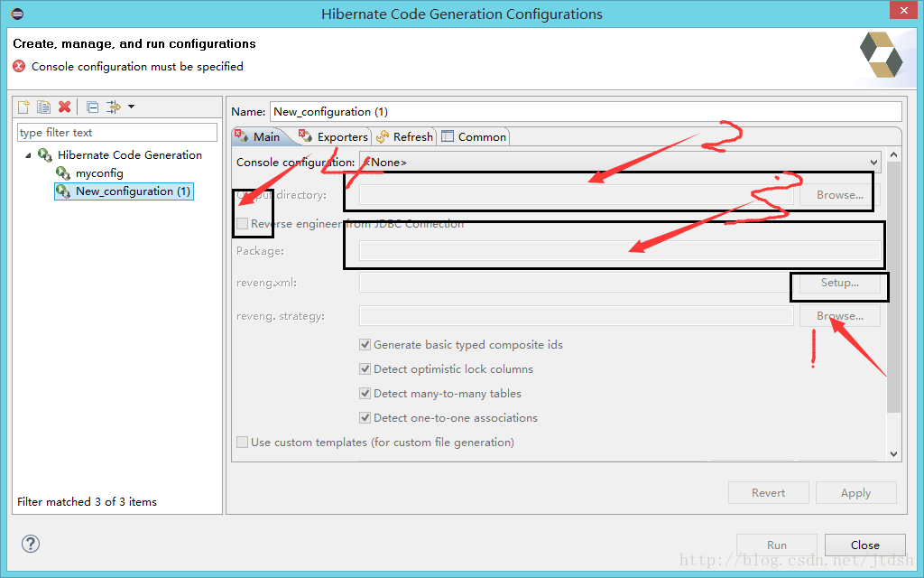The image size is (924, 578).
Task: Click into the Name text field
Action: tap(586, 111)
